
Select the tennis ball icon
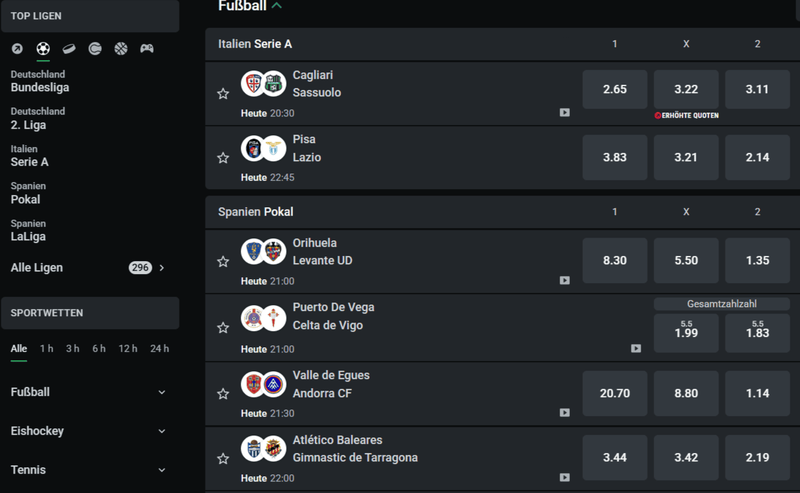[x=95, y=48]
